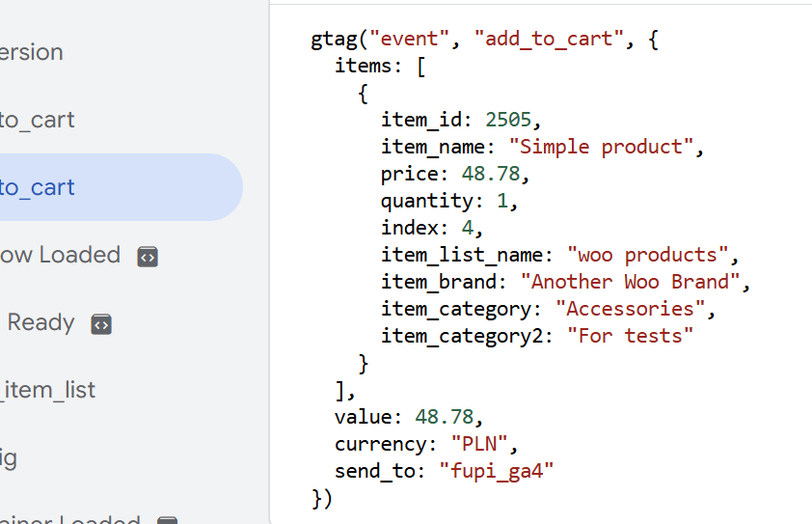The image size is (812, 524).
Task: Select the 'ig' event entry in the sidebar
Action: coord(9,458)
